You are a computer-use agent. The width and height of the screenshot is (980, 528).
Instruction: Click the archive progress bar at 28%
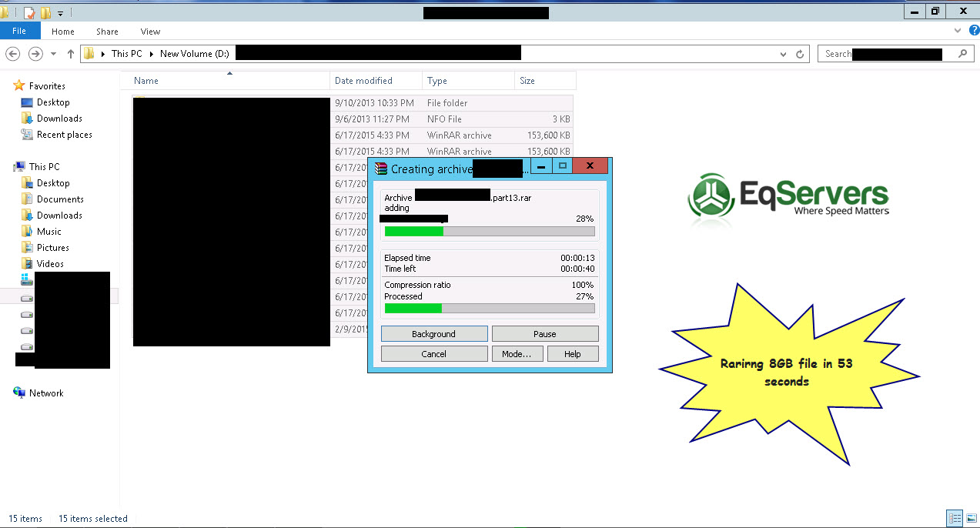coord(489,231)
